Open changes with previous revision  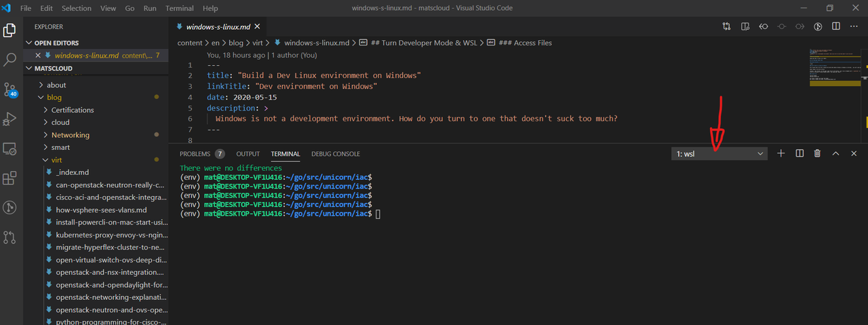click(764, 26)
